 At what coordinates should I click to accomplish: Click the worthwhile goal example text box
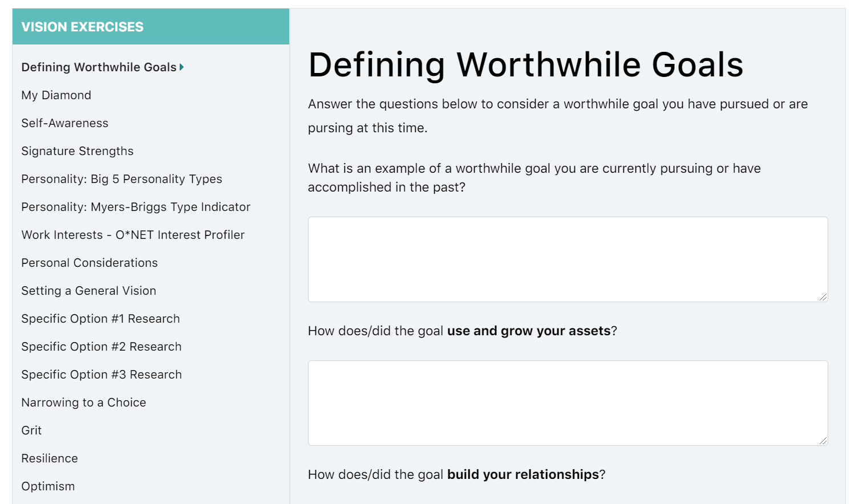[567, 259]
